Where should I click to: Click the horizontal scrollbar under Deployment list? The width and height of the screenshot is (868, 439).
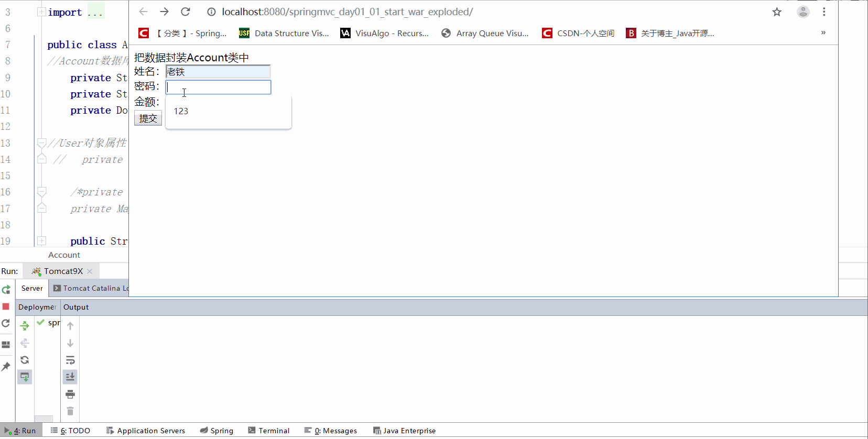click(44, 419)
